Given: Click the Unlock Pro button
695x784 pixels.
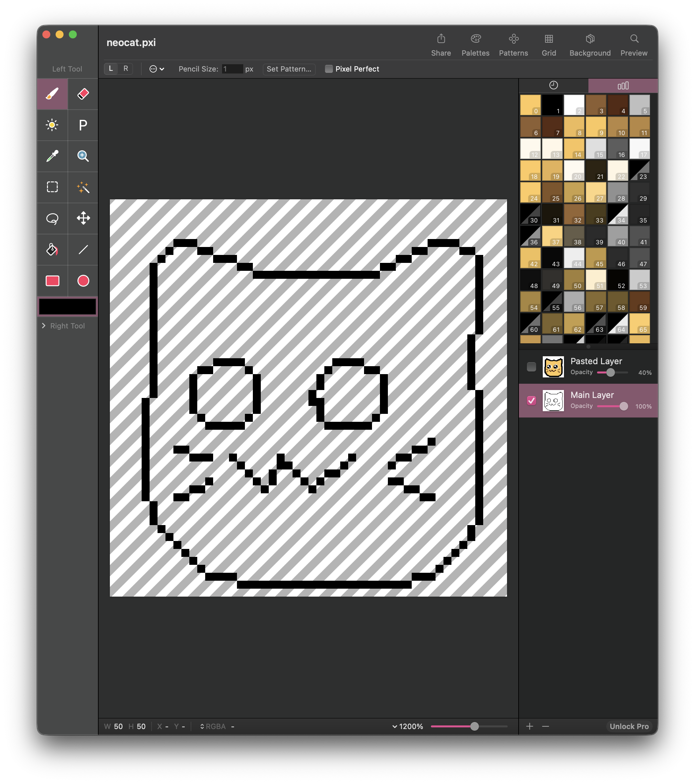Looking at the screenshot, I should tap(629, 726).
